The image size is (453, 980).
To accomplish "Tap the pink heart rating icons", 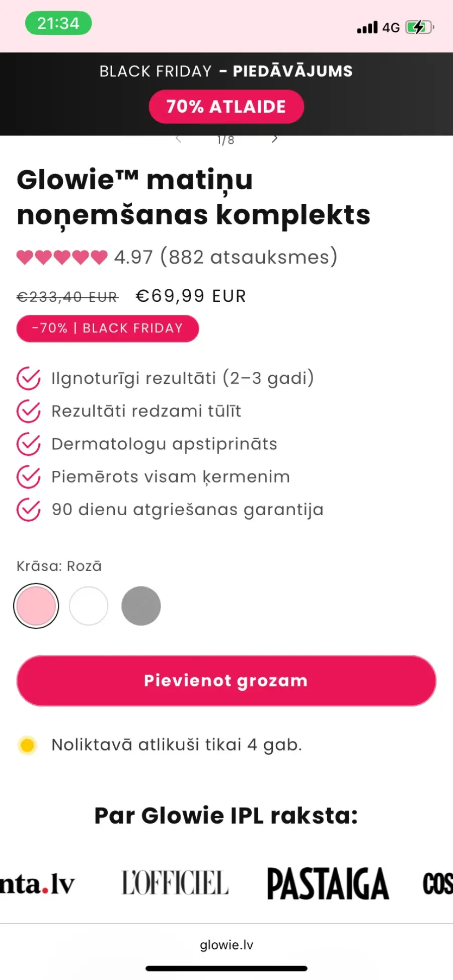I will click(x=62, y=257).
